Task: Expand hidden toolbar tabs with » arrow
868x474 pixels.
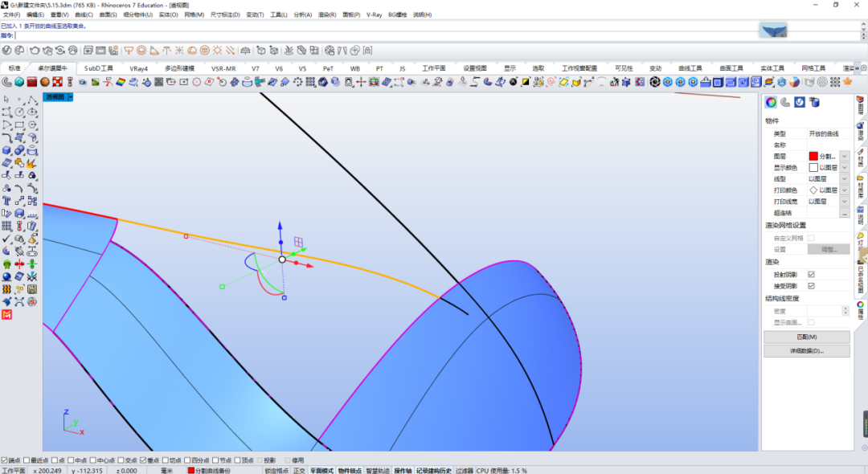Action: 857,68
